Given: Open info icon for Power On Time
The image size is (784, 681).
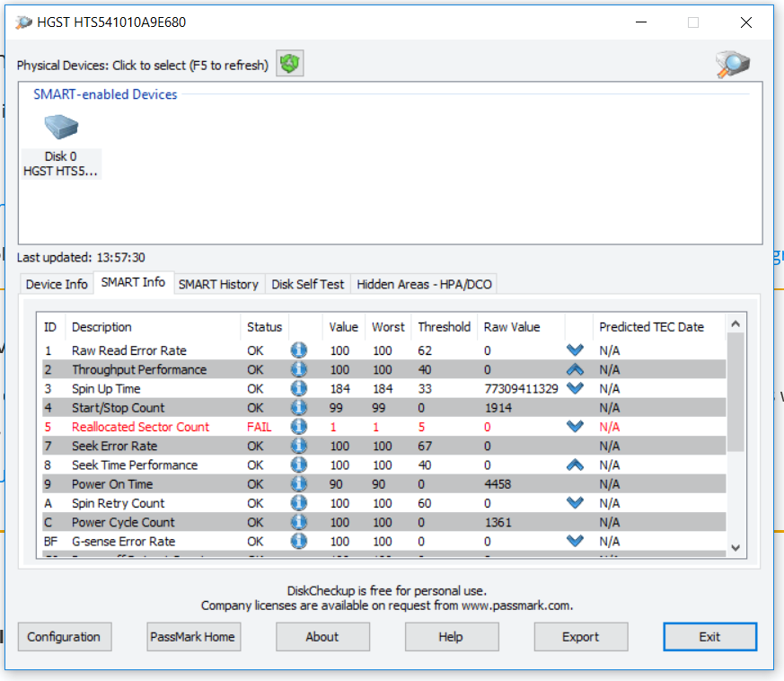Looking at the screenshot, I should 298,484.
